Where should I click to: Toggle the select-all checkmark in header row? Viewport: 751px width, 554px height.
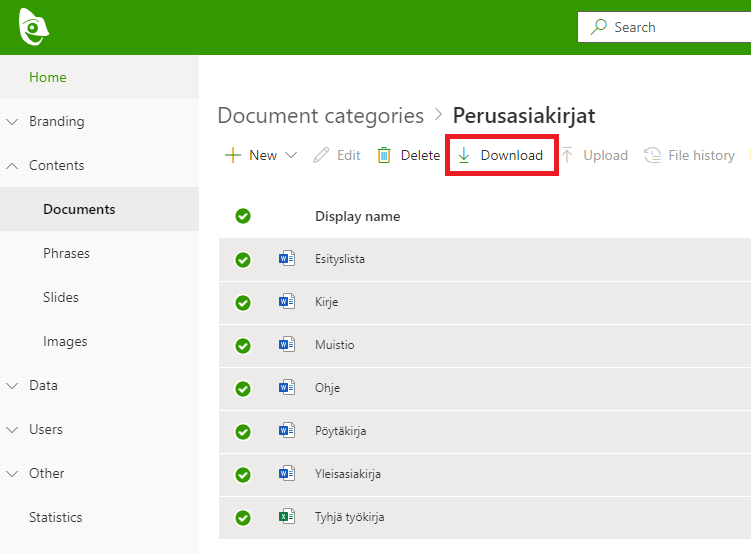click(243, 216)
